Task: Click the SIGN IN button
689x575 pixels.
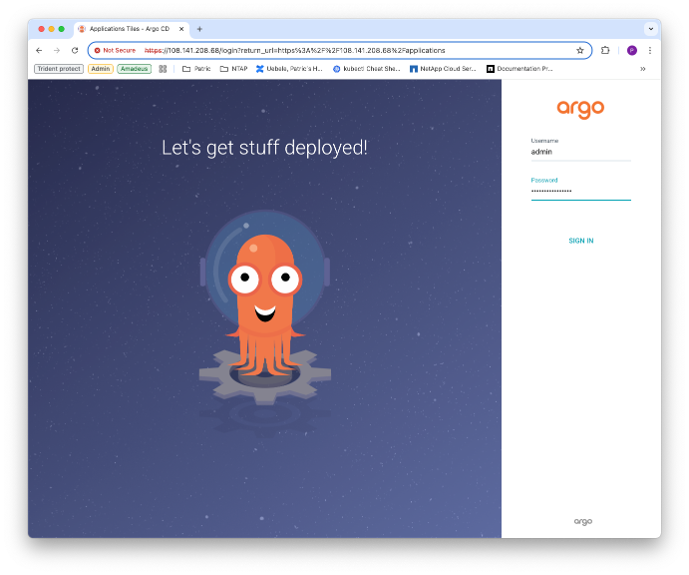Action: point(581,241)
